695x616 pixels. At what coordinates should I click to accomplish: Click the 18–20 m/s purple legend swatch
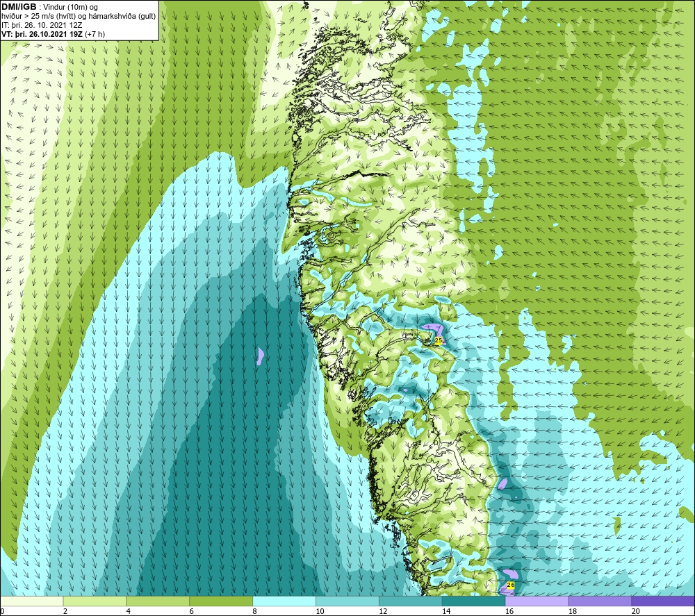(600, 601)
